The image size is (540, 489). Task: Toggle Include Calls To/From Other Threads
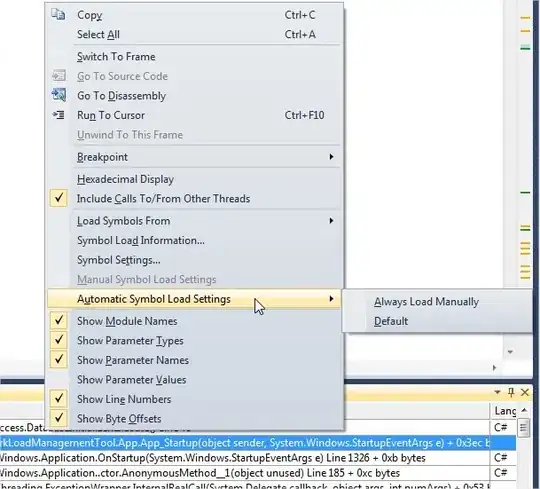click(163, 199)
